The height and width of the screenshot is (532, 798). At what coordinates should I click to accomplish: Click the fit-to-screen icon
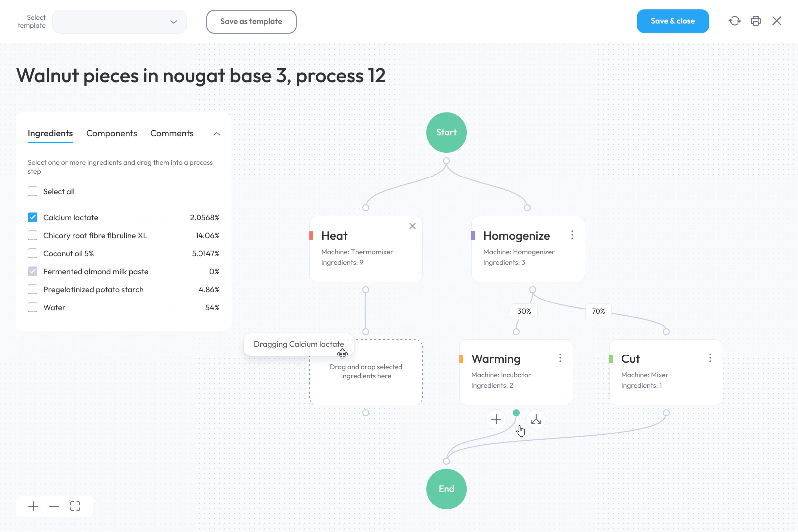point(75,506)
